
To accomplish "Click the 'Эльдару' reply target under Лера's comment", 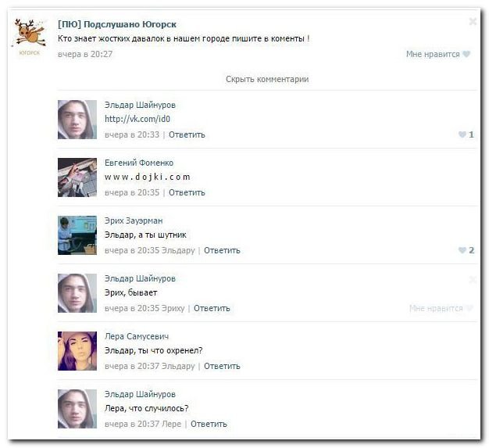I will (179, 366).
